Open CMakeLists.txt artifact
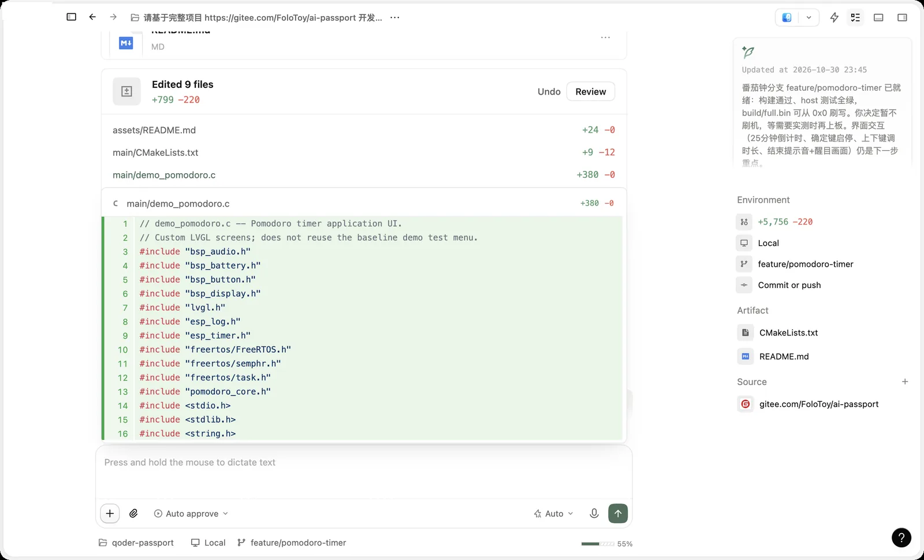 778,333
